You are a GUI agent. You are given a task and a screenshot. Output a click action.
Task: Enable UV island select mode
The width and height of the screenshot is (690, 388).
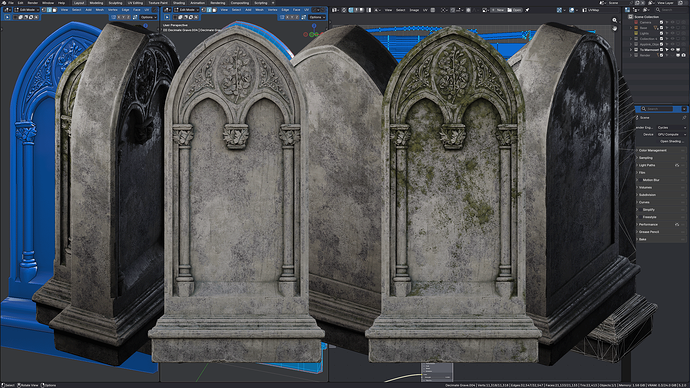point(369,10)
